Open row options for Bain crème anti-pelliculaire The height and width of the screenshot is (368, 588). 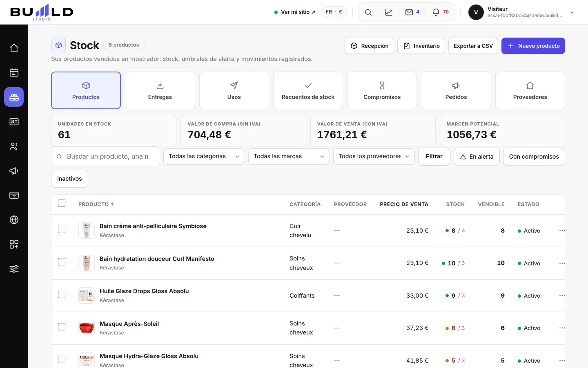click(x=562, y=231)
